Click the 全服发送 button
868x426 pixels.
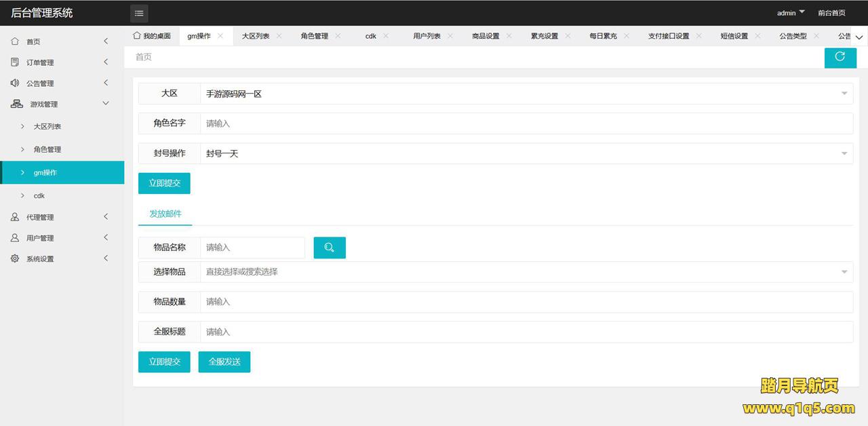[224, 362]
